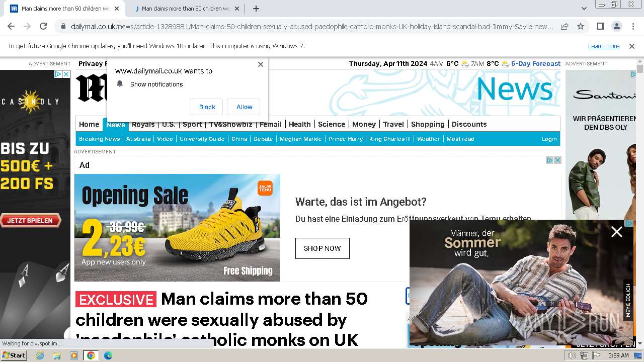
Task: Open the 5-Day Forecast link
Action: pos(536,64)
